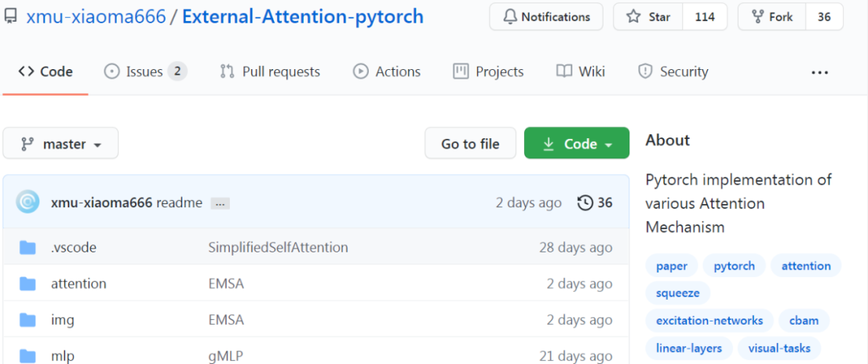The image size is (868, 364).
Task: Open the .vscode folder icon
Action: tap(27, 247)
